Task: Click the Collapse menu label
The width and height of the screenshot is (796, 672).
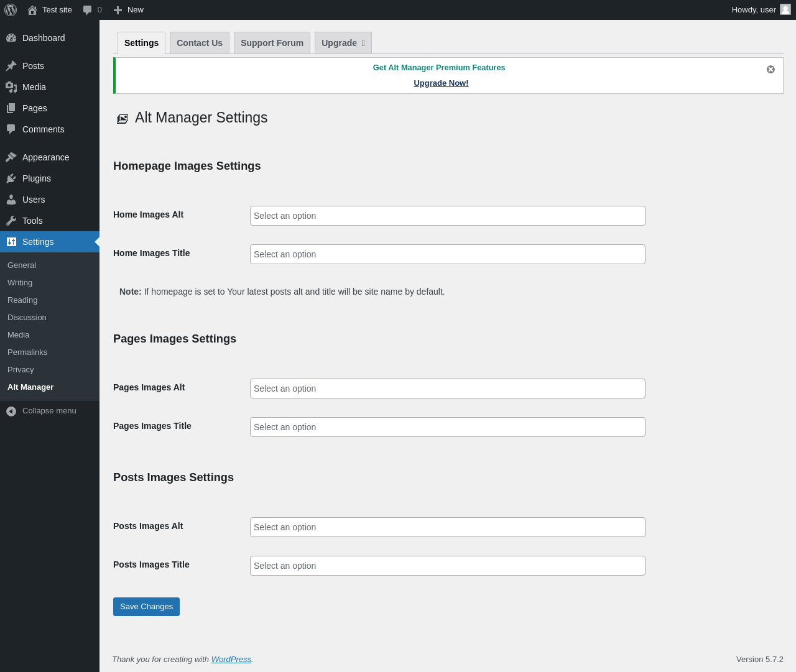Action: click(49, 411)
